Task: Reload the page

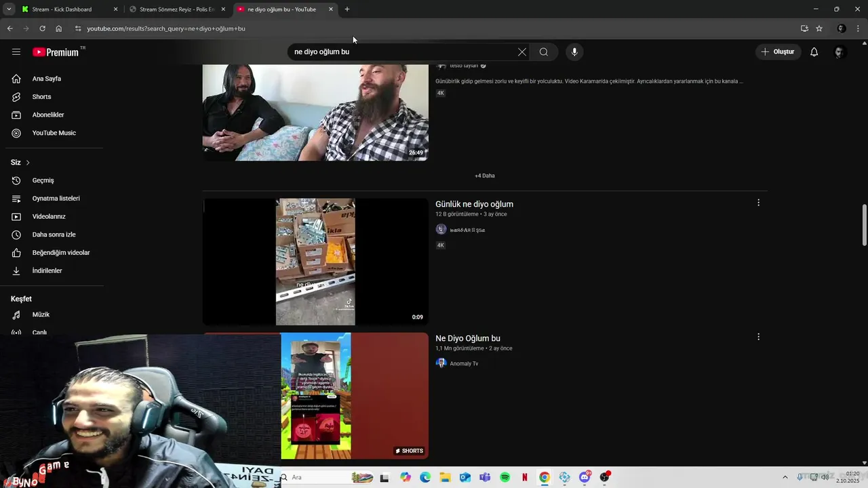Action: [42, 28]
